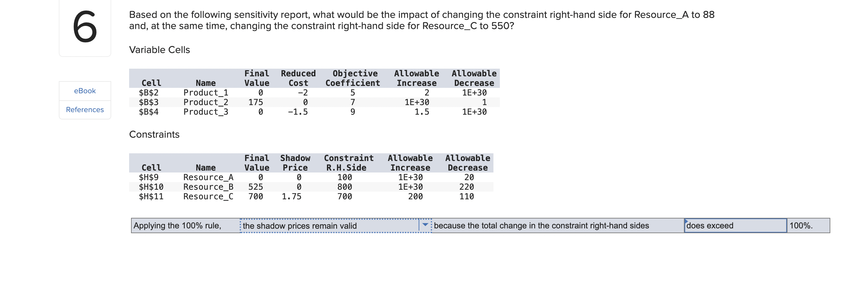Screen dimensions: 868x283
Task: Click the Variable Cells section heading
Action: click(x=160, y=50)
